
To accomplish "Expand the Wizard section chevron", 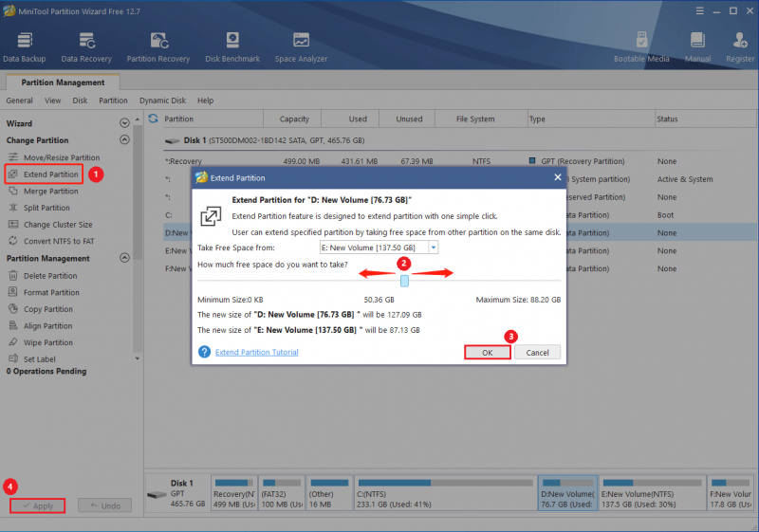I will 124,123.
